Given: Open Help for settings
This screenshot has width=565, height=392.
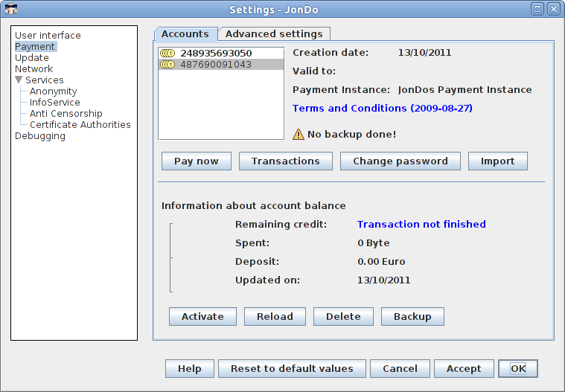Looking at the screenshot, I should (x=190, y=369).
